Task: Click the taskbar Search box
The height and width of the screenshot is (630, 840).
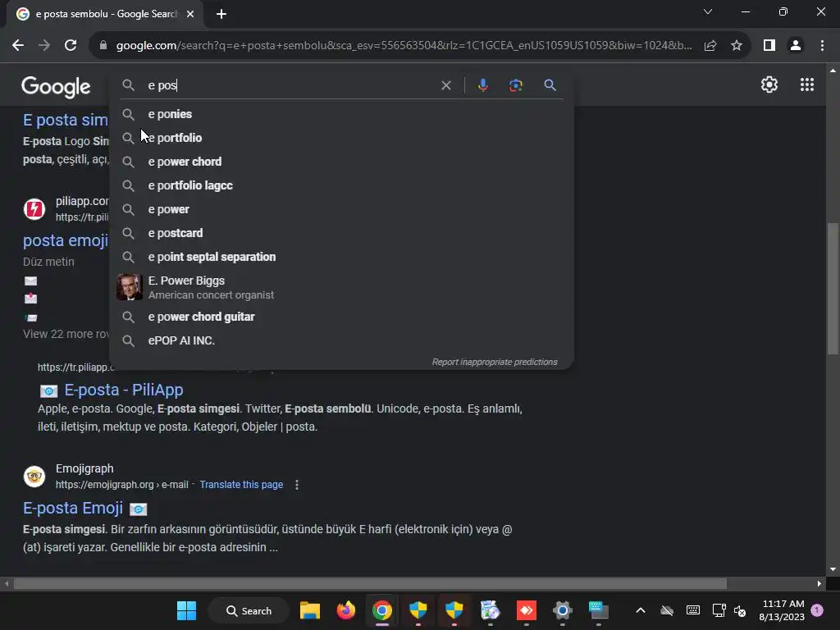Action: 249,610
